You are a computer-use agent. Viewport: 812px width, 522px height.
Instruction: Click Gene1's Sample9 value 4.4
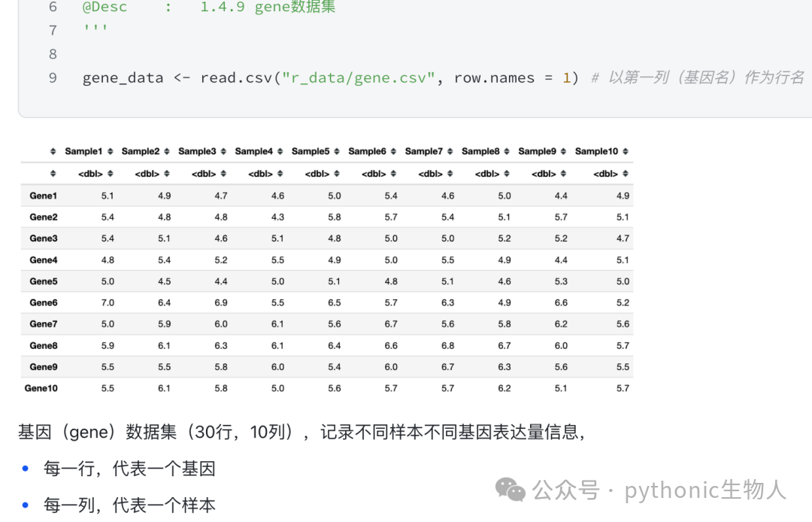(561, 196)
